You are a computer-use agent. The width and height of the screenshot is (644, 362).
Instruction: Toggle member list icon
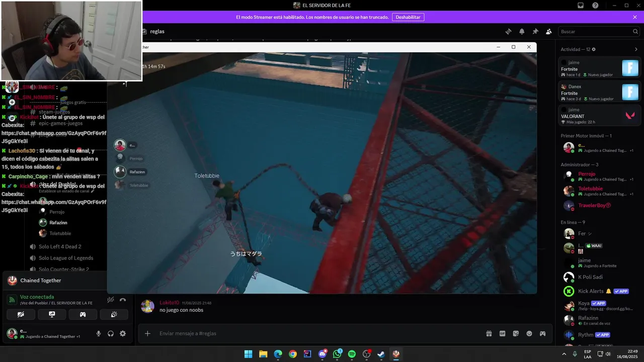[549, 31]
